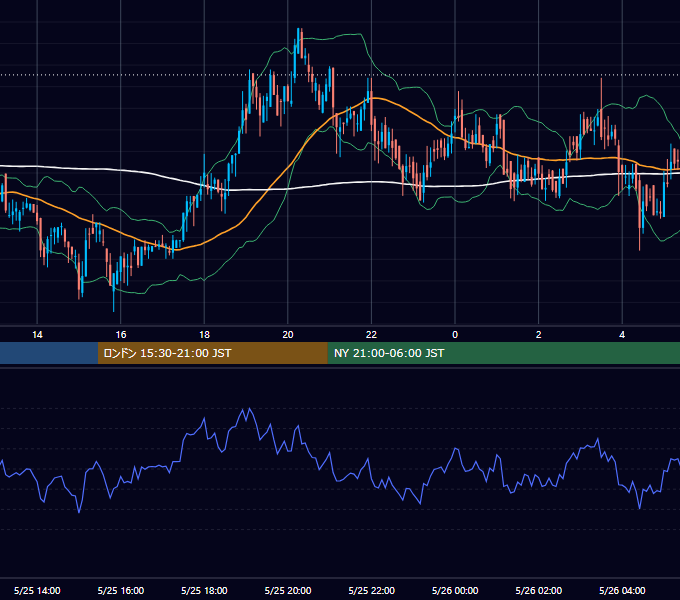Select the NY 21:00-06:00 JST session bar
The image size is (680, 600).
click(x=503, y=353)
